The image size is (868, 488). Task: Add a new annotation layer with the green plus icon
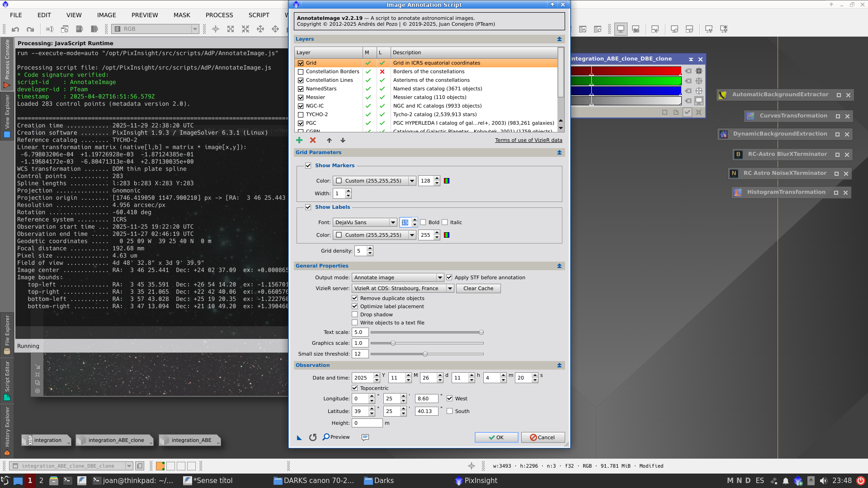coord(299,140)
